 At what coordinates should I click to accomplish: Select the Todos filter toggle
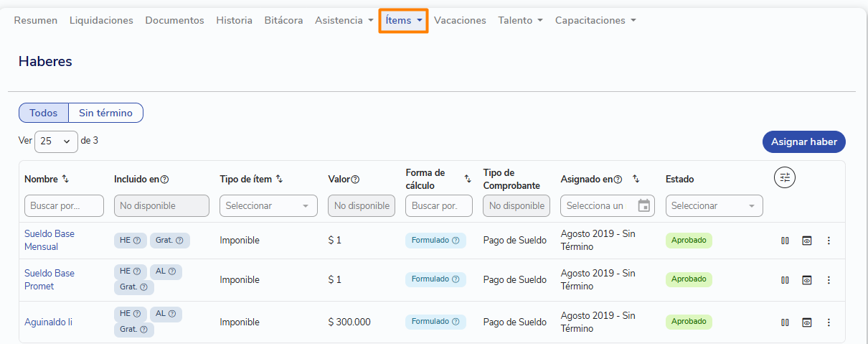[x=44, y=113]
